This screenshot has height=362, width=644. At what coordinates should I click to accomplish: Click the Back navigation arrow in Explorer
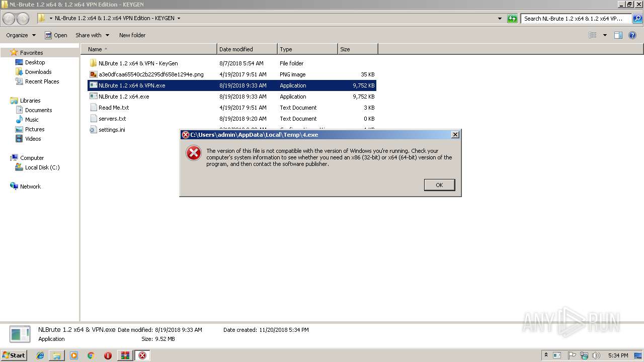pos(9,19)
